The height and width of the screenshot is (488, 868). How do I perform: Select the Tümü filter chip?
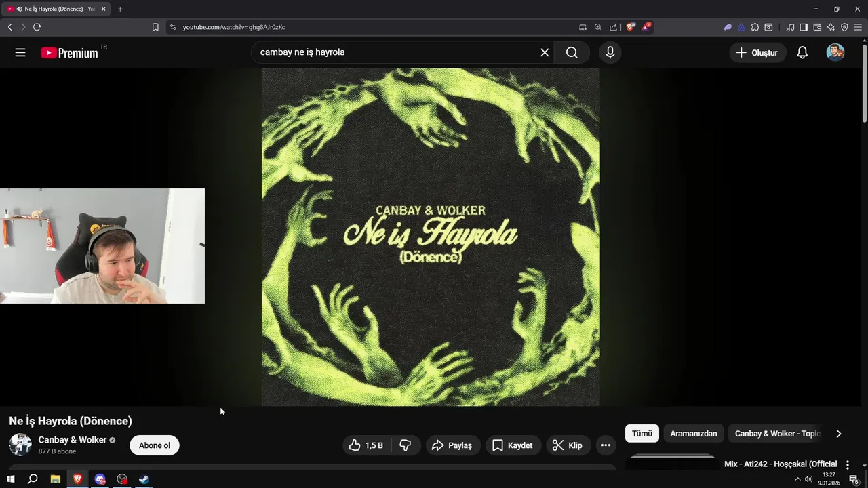pos(642,434)
